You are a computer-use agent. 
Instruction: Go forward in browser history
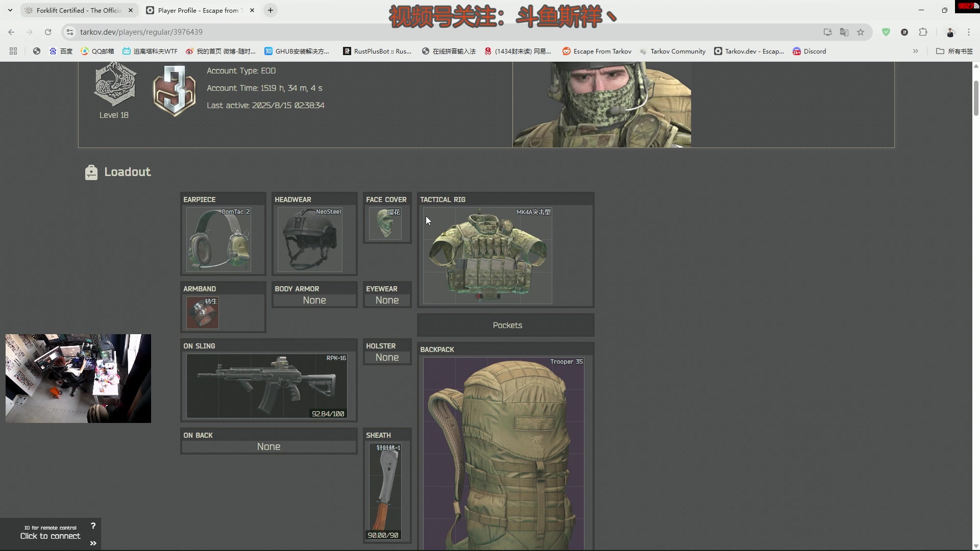30,32
